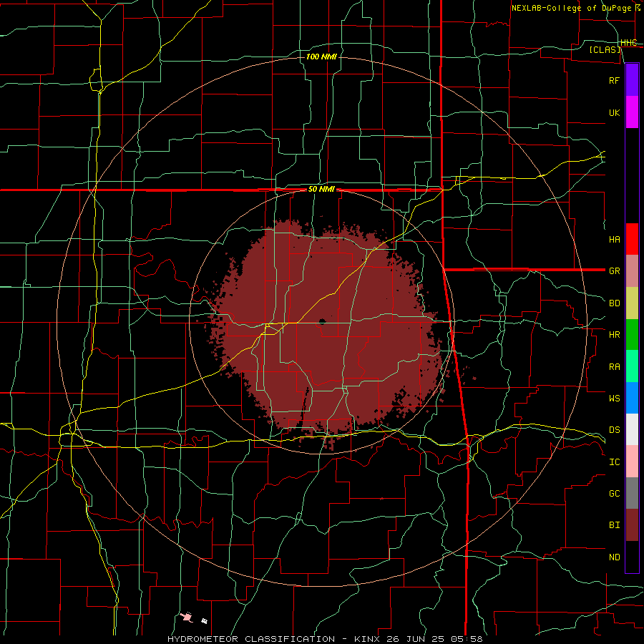Image resolution: width=644 pixels, height=644 pixels.
Task: Click the WS legend label
Action: (614, 399)
